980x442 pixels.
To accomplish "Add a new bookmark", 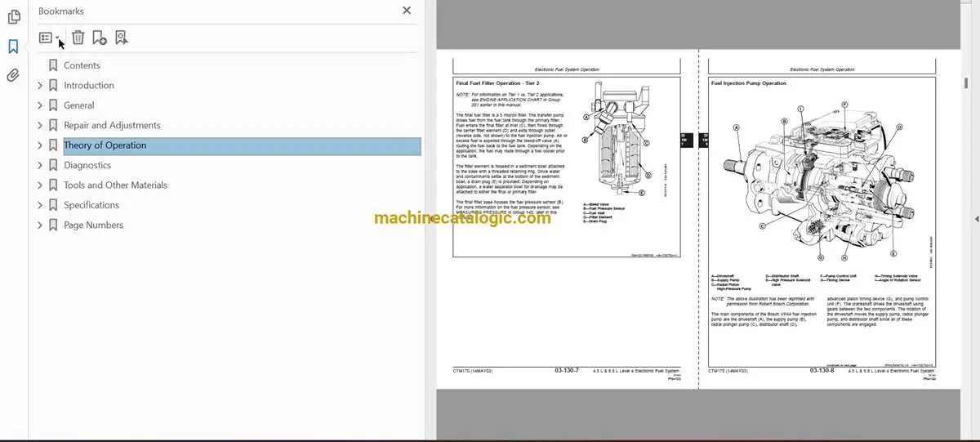I will click(100, 38).
